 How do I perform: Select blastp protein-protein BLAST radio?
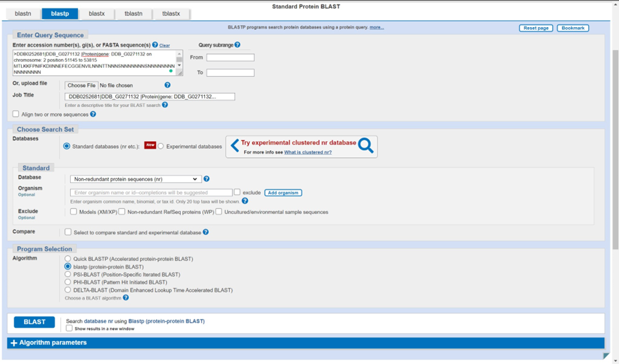[68, 267]
